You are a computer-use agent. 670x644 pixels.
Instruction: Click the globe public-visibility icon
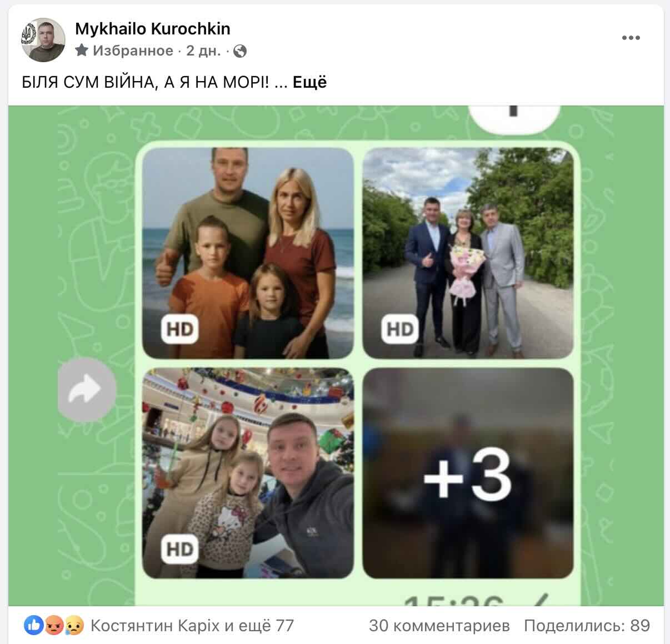(x=240, y=51)
